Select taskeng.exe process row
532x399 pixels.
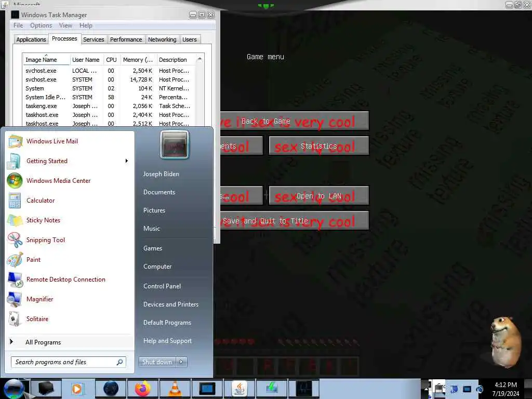(109, 106)
